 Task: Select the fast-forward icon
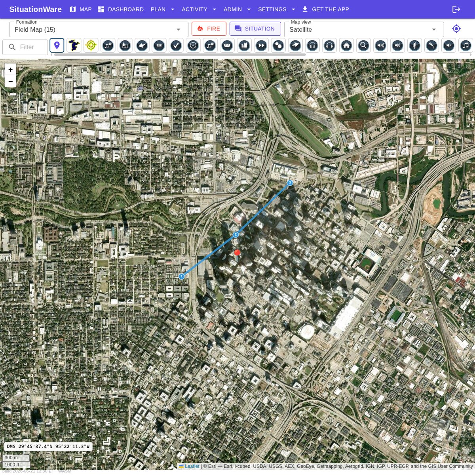point(261,46)
